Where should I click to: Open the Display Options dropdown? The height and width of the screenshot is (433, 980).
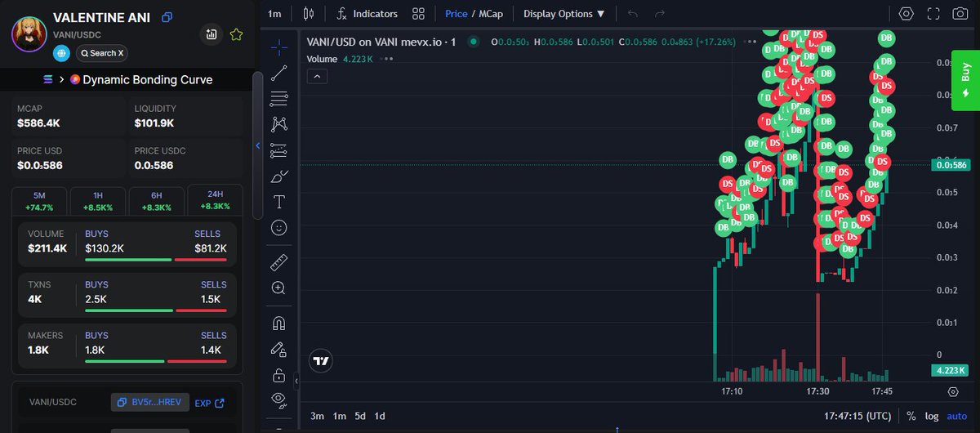[x=564, y=14]
